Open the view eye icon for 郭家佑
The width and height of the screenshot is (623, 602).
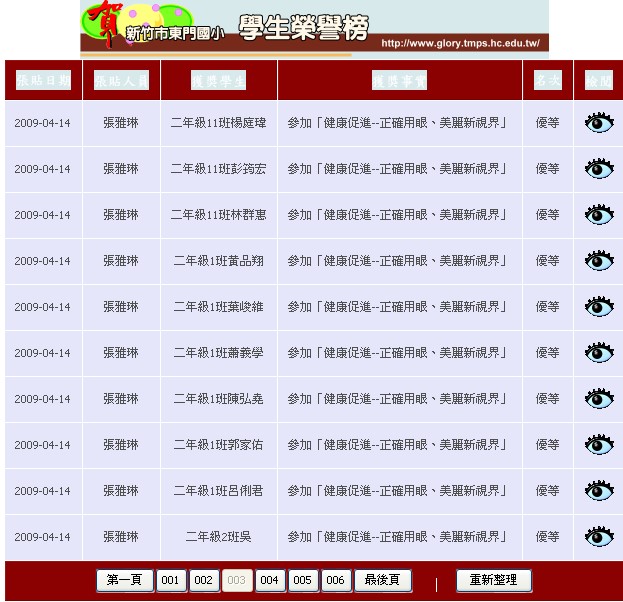click(599, 445)
